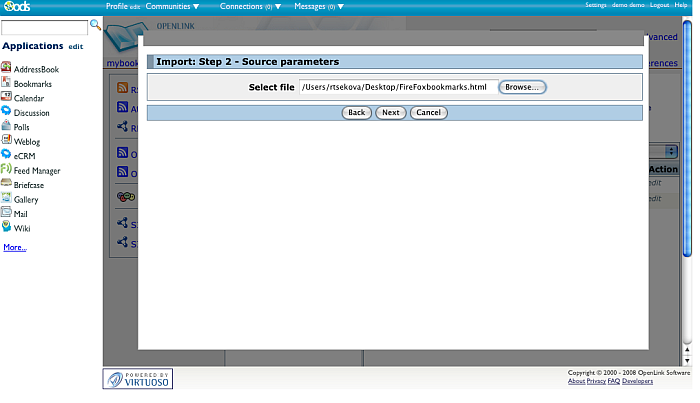Cancel the import dialog
Viewport: 700px width, 403px height.
[428, 113]
